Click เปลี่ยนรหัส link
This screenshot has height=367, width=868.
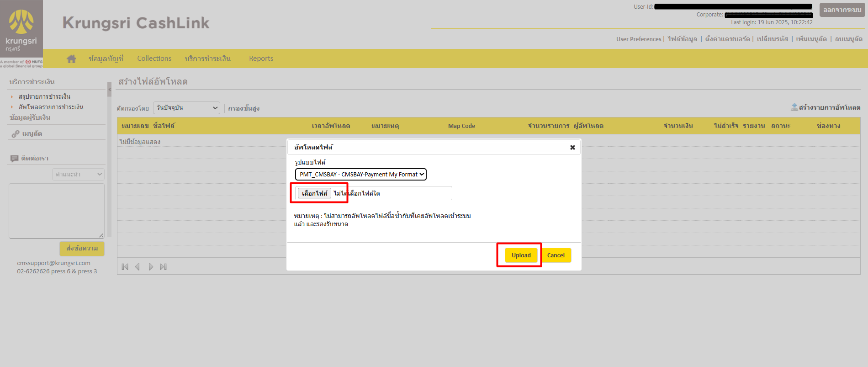[773, 39]
